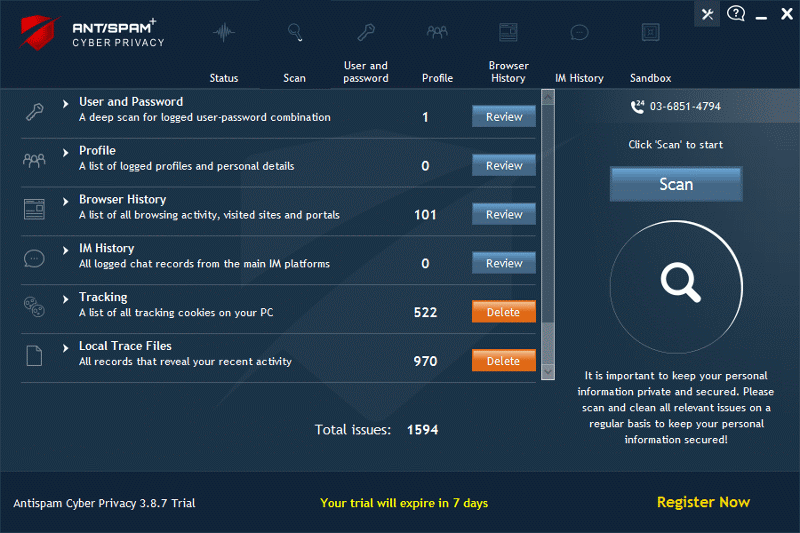Image resolution: width=800 pixels, height=533 pixels.
Task: Click 'Antispam Cyber Privacy 3.8.7 Trial' text
Action: [104, 503]
